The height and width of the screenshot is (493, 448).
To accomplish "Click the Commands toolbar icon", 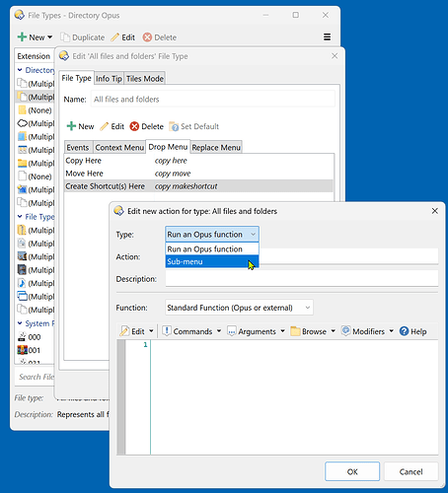I will click(167, 331).
